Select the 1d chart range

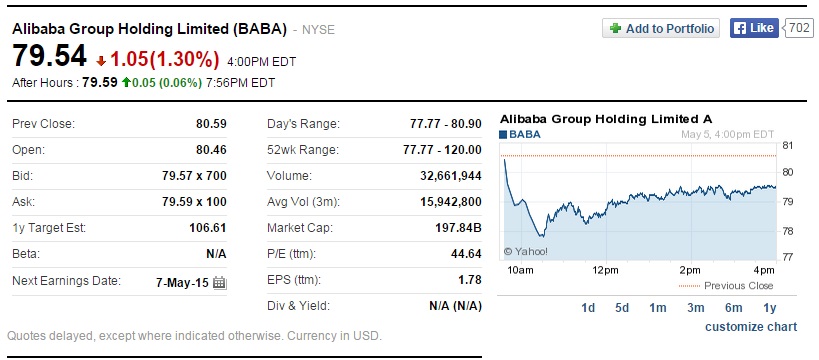point(588,308)
